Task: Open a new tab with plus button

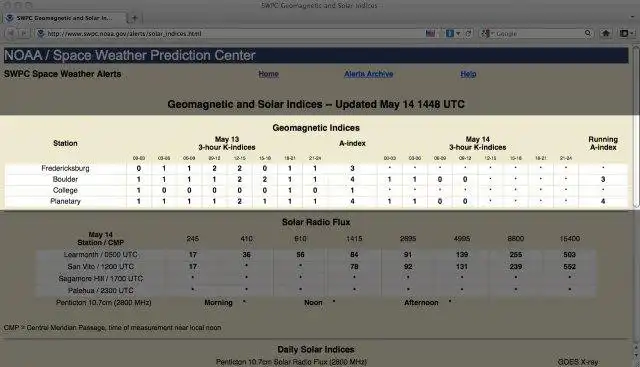Action: tap(135, 18)
